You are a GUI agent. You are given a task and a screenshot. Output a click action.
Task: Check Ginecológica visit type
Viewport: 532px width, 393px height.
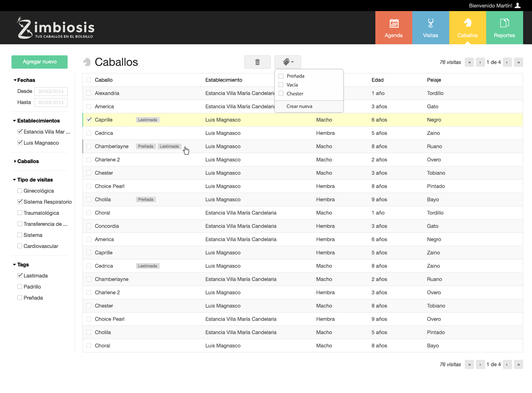pos(20,191)
